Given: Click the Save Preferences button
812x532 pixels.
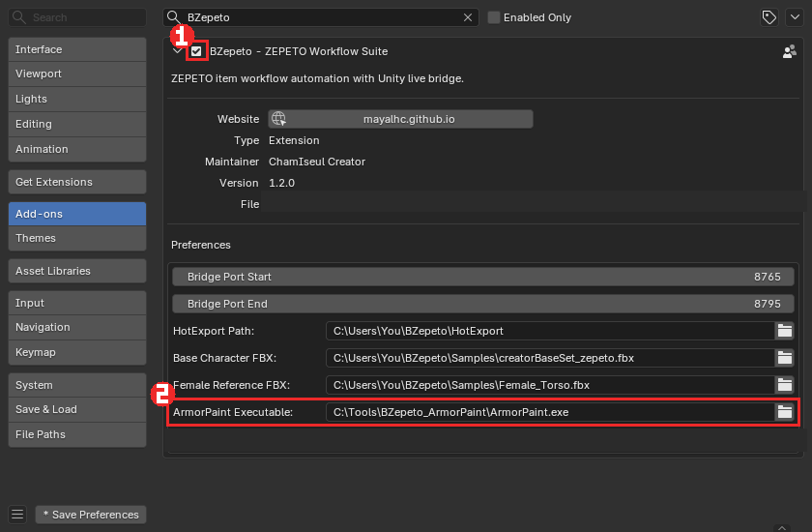Looking at the screenshot, I should point(91,515).
